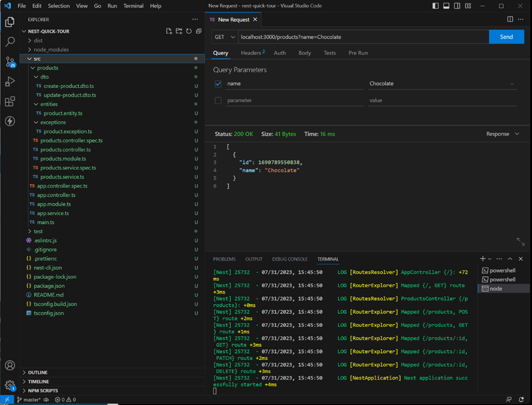Expand the response view to full screen

tap(521, 242)
